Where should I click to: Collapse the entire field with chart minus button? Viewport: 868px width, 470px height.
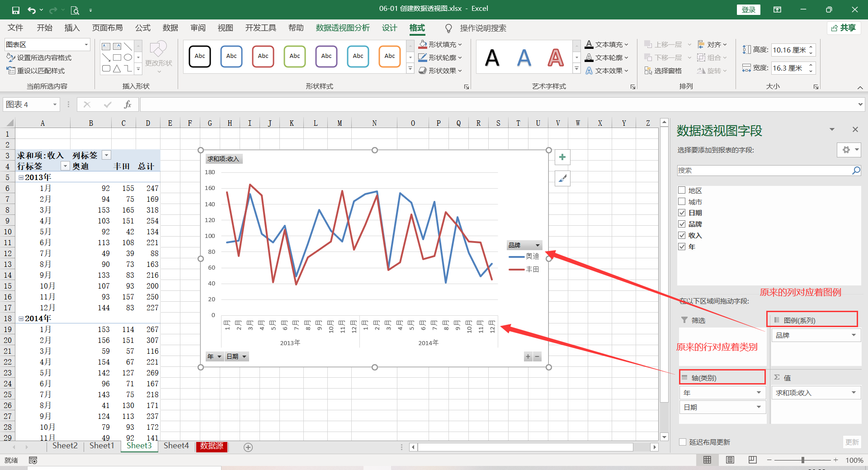pyautogui.click(x=537, y=356)
